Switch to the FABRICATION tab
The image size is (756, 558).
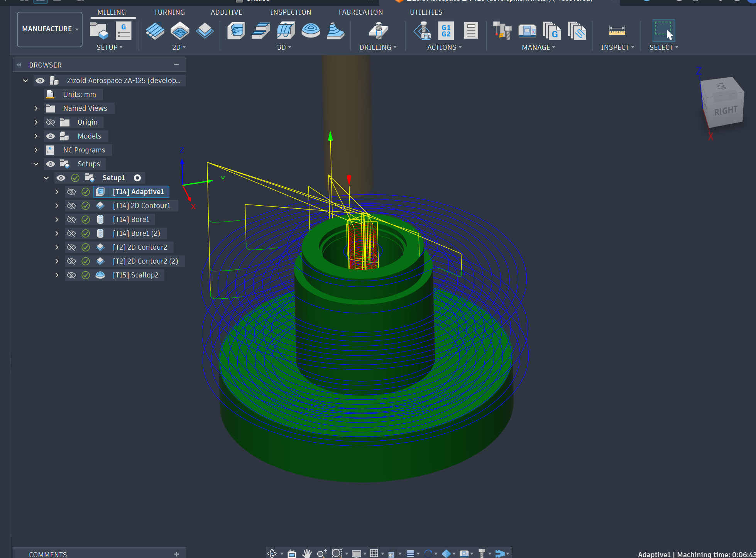coord(361,12)
